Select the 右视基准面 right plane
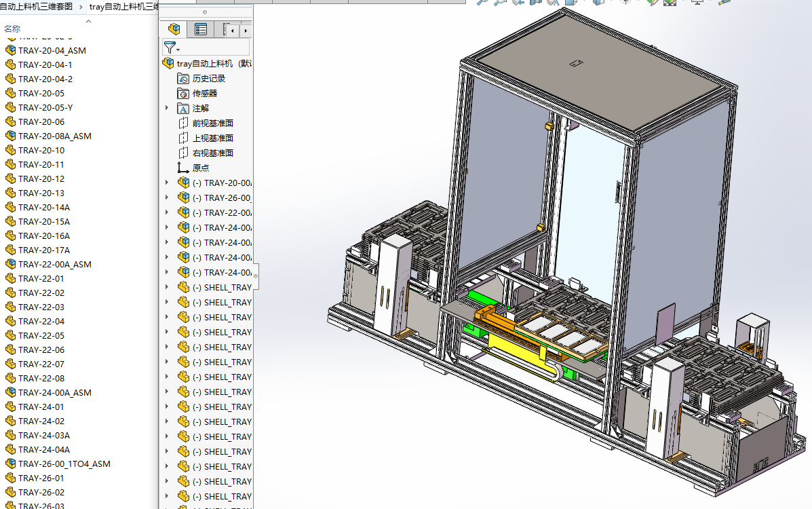This screenshot has height=509, width=812. pos(212,153)
